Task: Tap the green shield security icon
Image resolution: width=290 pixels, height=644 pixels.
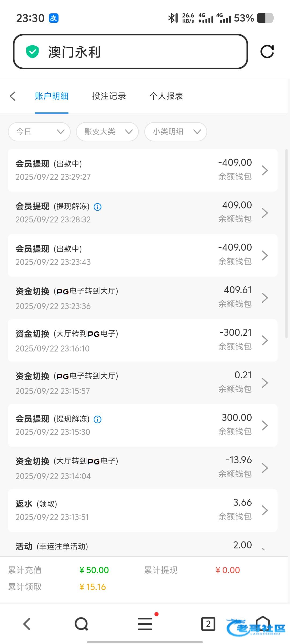Action: 32,52
